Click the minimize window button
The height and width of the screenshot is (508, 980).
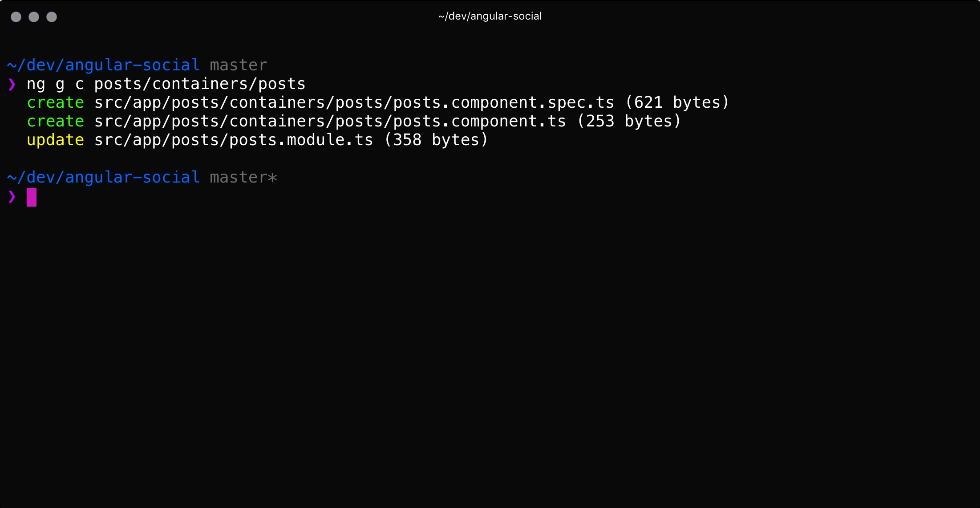tap(34, 17)
